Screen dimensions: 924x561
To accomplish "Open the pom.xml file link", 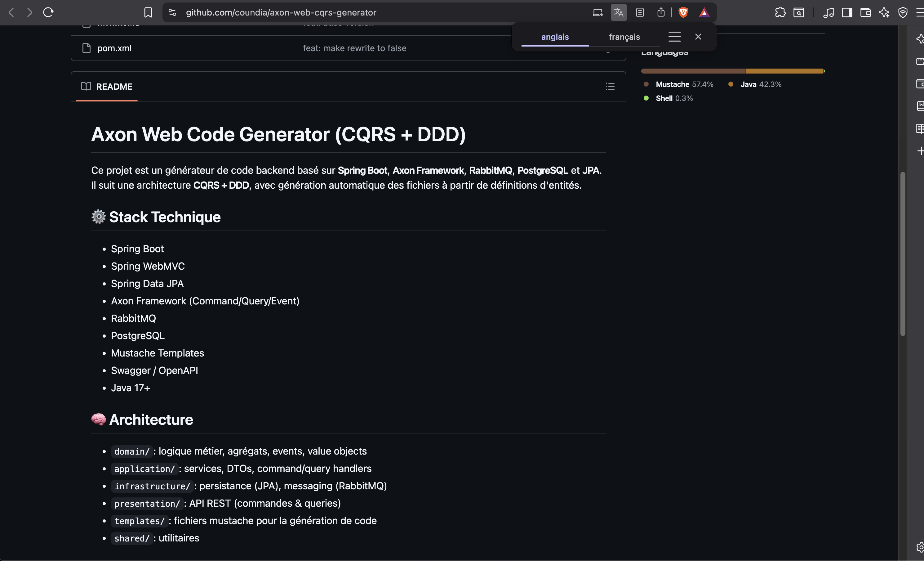I will click(114, 48).
